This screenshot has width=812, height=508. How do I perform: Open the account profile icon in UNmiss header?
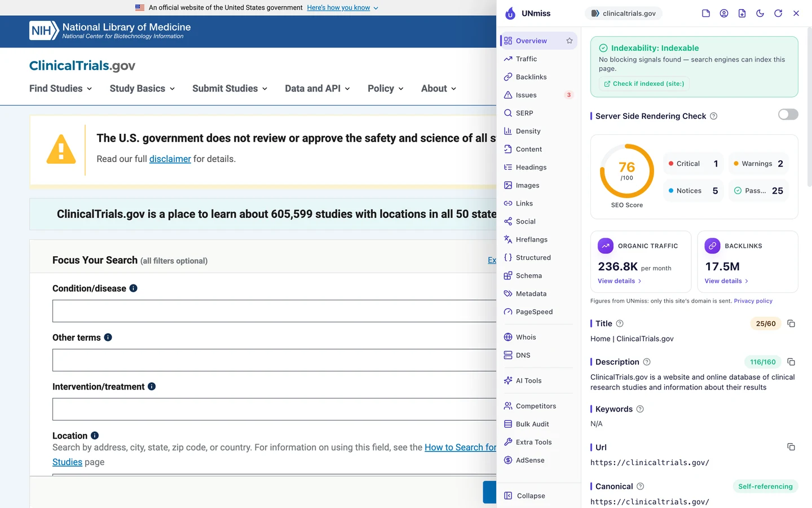pos(724,13)
